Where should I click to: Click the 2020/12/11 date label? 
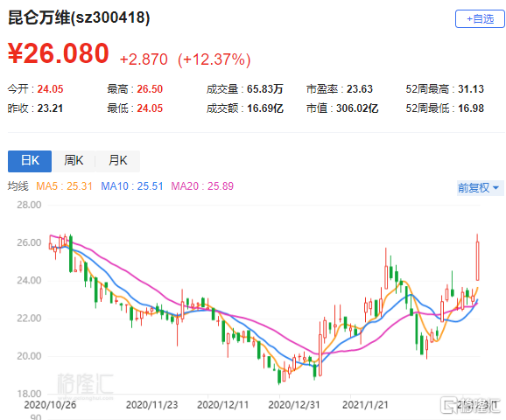pos(222,405)
